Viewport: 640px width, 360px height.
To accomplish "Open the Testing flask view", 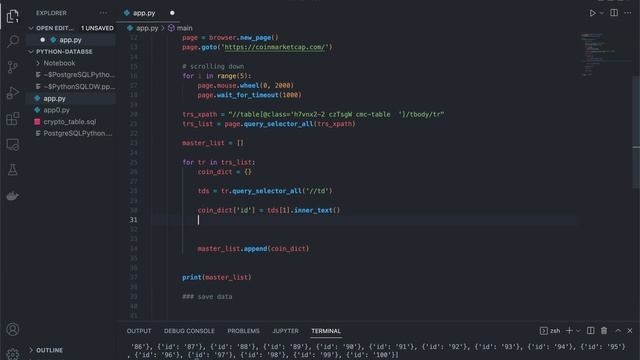I will coord(13,170).
